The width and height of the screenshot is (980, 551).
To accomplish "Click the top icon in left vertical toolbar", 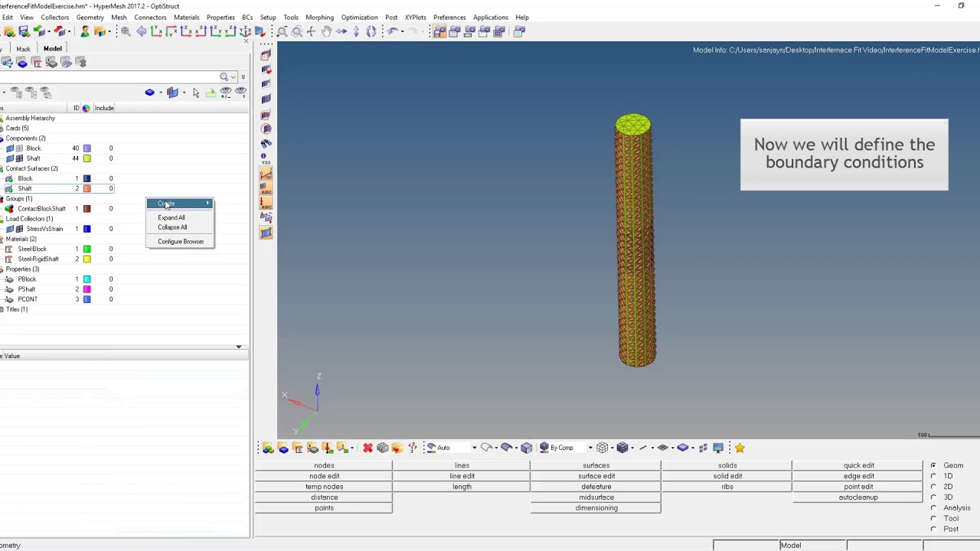I will pos(266,55).
